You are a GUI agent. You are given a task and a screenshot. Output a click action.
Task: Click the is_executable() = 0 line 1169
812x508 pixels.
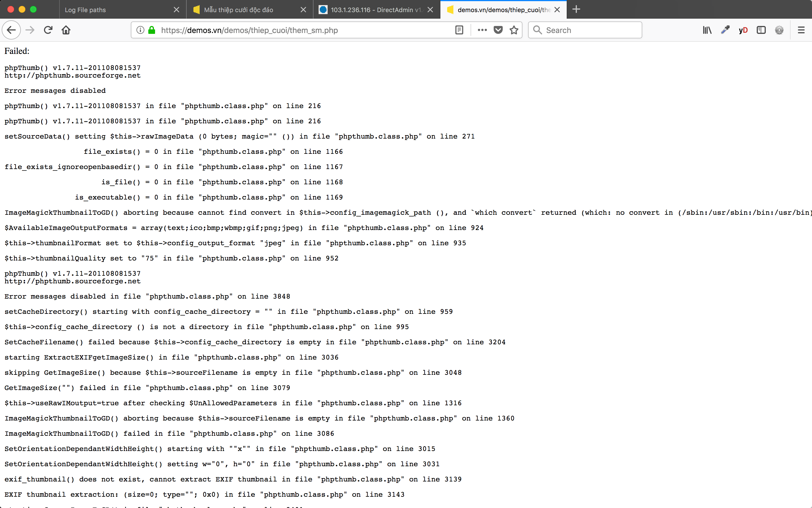(209, 198)
